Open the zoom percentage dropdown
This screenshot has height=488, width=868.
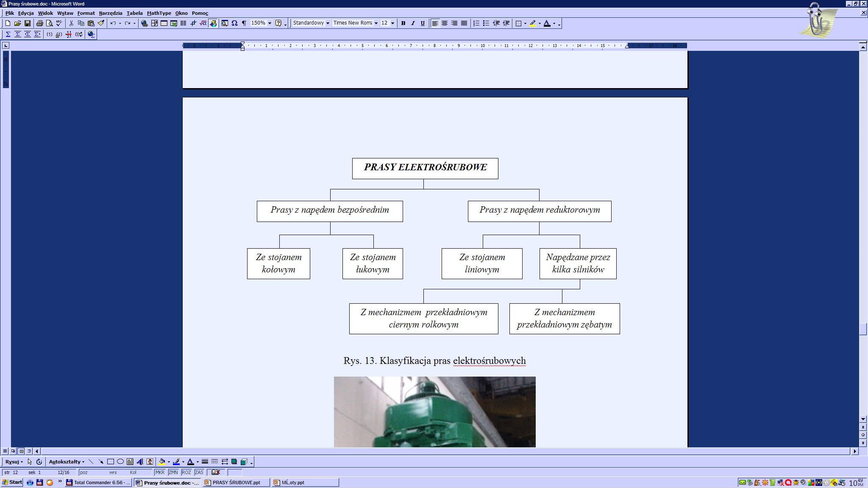tap(270, 23)
